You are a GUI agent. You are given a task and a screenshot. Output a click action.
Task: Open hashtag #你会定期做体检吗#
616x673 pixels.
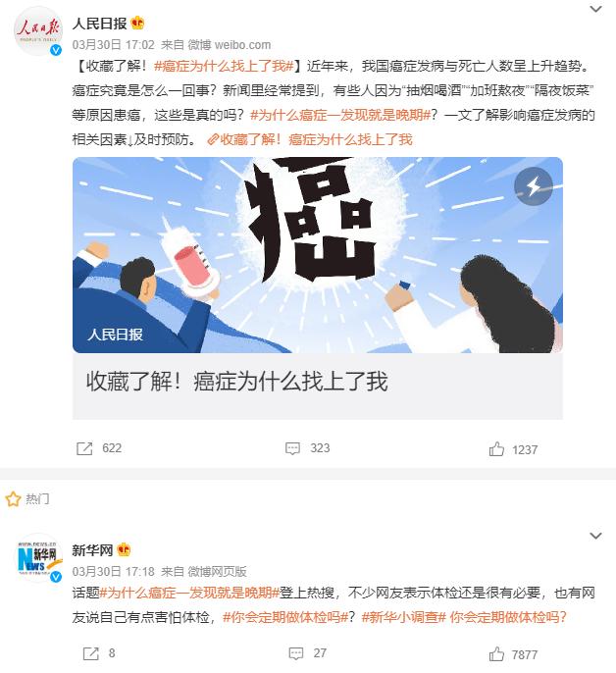click(x=285, y=617)
